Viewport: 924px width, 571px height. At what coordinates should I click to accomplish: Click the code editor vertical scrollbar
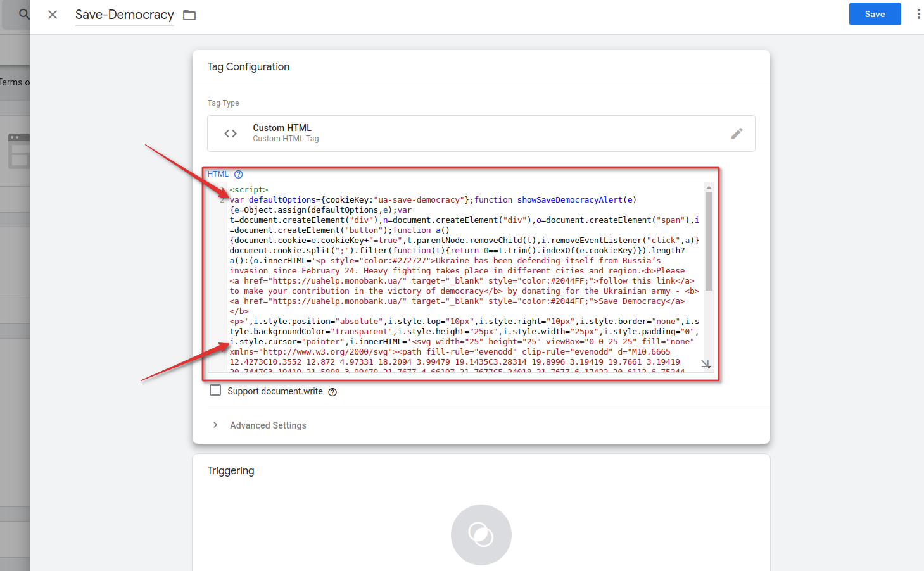coord(709,241)
